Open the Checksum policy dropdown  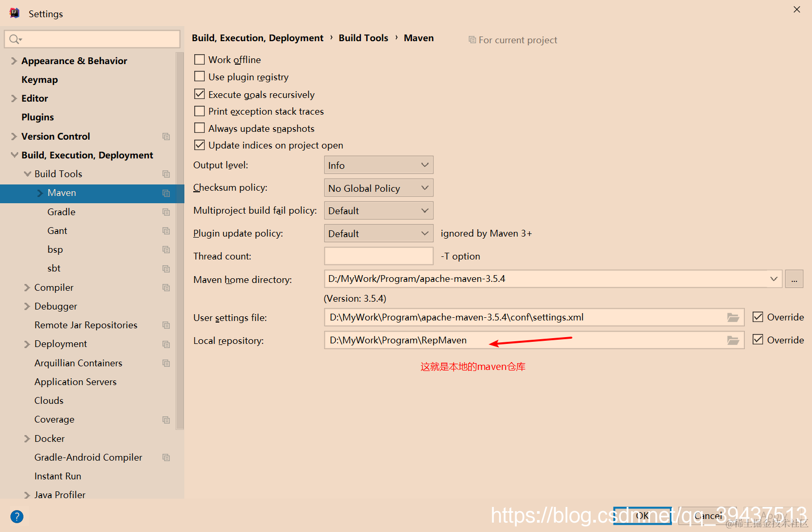(x=379, y=188)
